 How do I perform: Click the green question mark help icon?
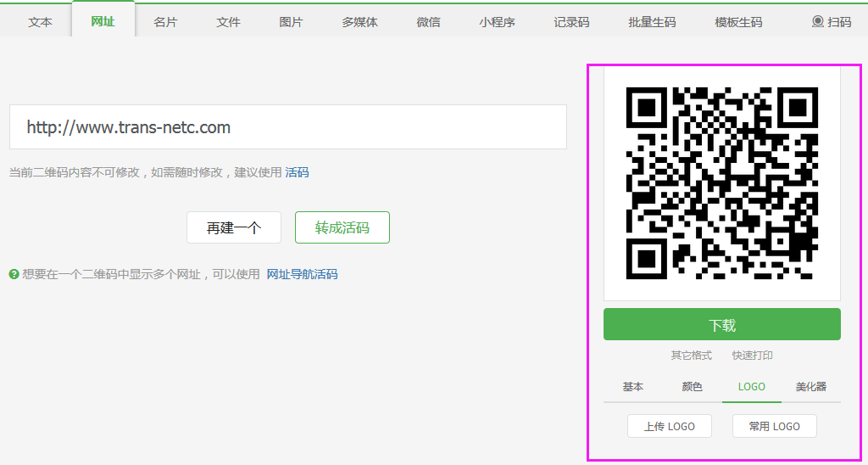tap(14, 274)
